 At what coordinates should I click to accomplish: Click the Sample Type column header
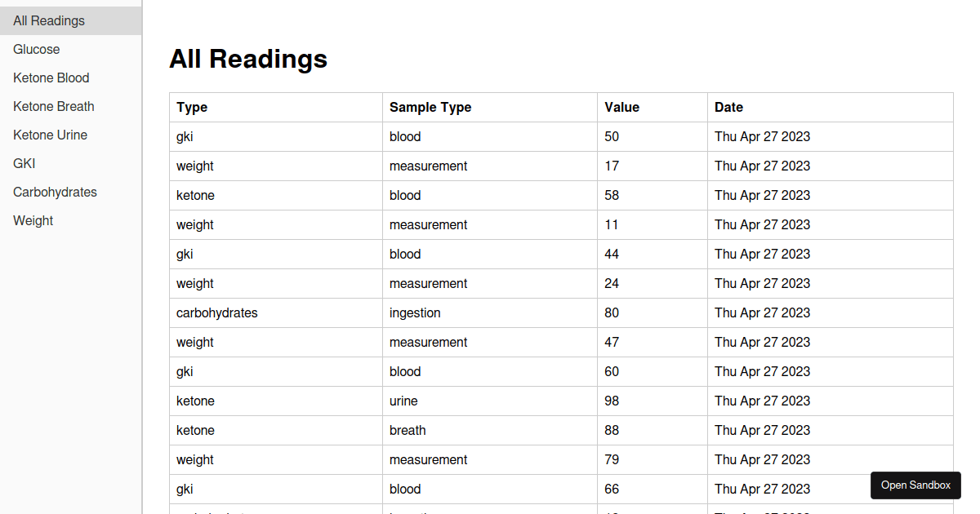430,107
